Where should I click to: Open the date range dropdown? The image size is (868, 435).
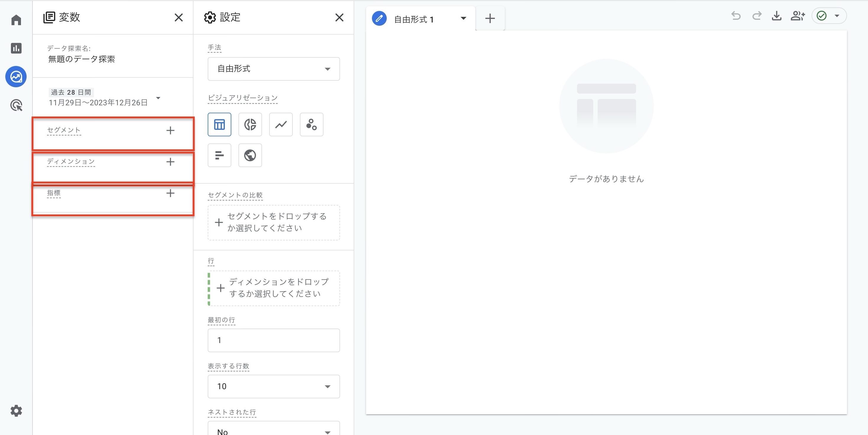(x=158, y=98)
